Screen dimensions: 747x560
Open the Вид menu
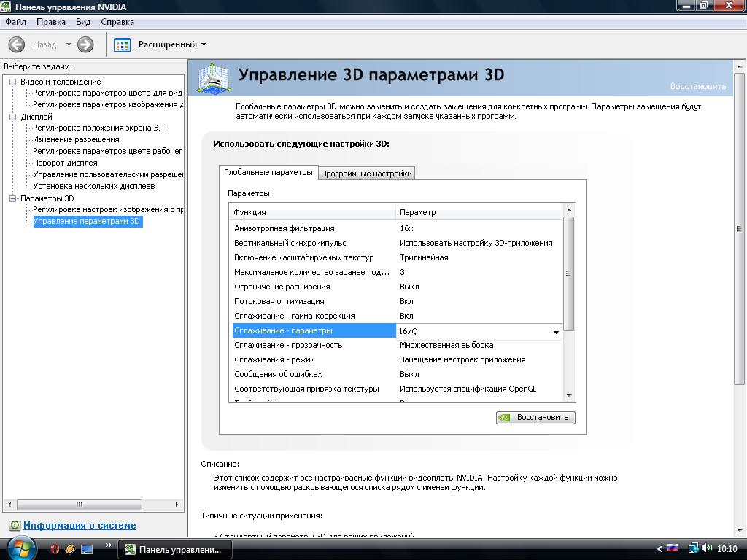83,22
